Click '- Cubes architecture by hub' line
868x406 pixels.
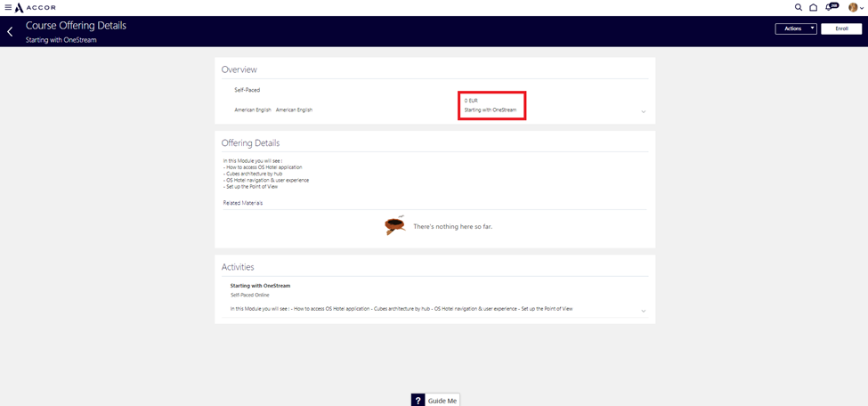[253, 174]
